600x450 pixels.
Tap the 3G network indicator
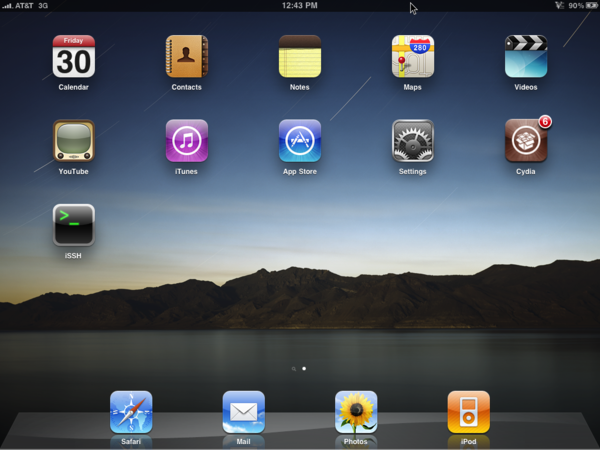(x=43, y=5)
